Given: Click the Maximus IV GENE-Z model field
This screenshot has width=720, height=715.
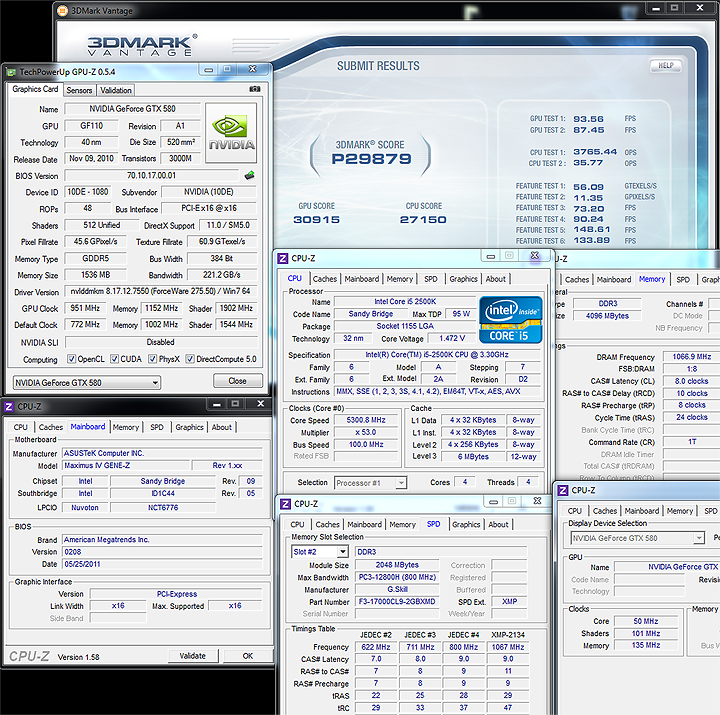Looking at the screenshot, I should [126, 466].
